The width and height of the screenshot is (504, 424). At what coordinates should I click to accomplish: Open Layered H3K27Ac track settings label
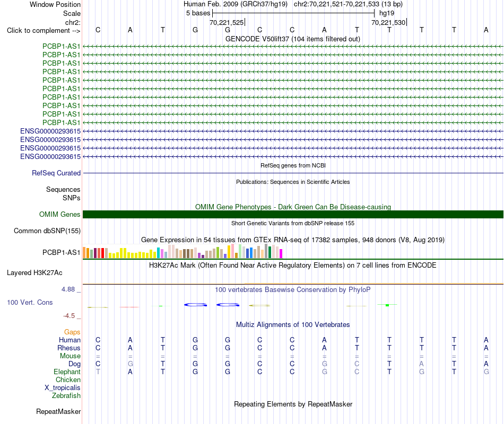point(34,273)
